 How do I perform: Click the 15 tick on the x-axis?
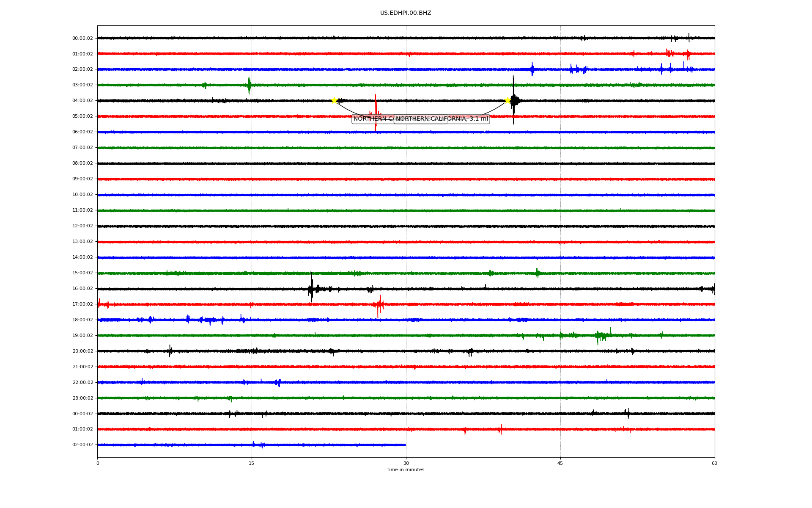coord(252,463)
